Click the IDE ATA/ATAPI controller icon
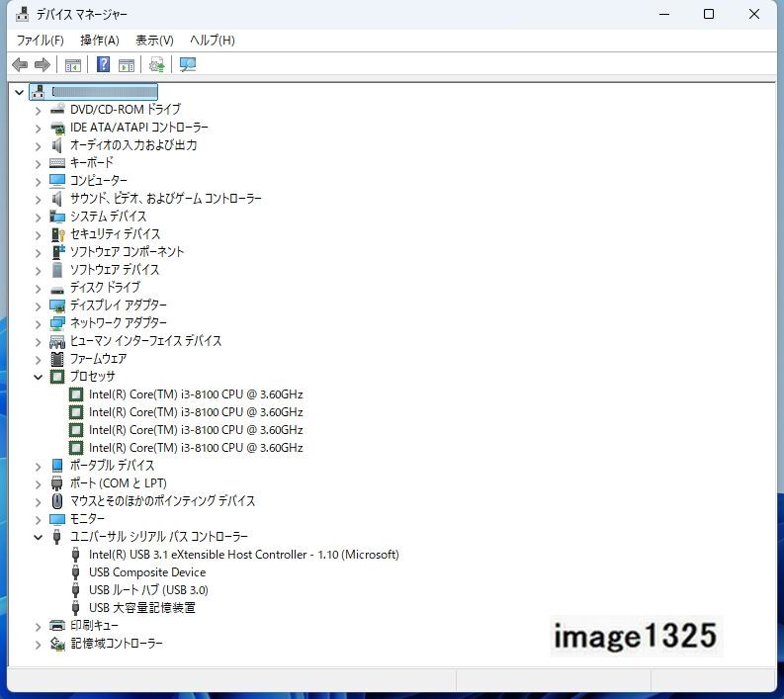Image resolution: width=784 pixels, height=699 pixels. (x=57, y=128)
